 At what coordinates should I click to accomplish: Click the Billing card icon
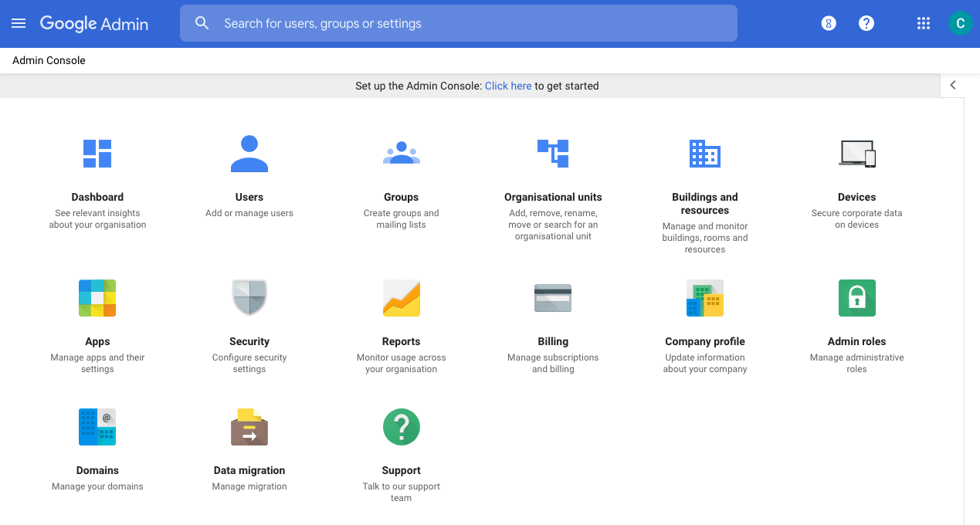pyautogui.click(x=553, y=298)
